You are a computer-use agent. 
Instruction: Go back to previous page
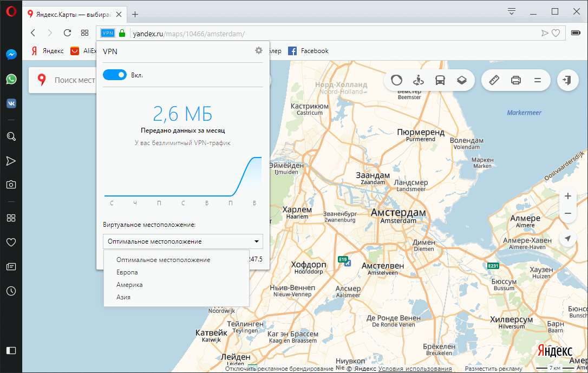33,33
